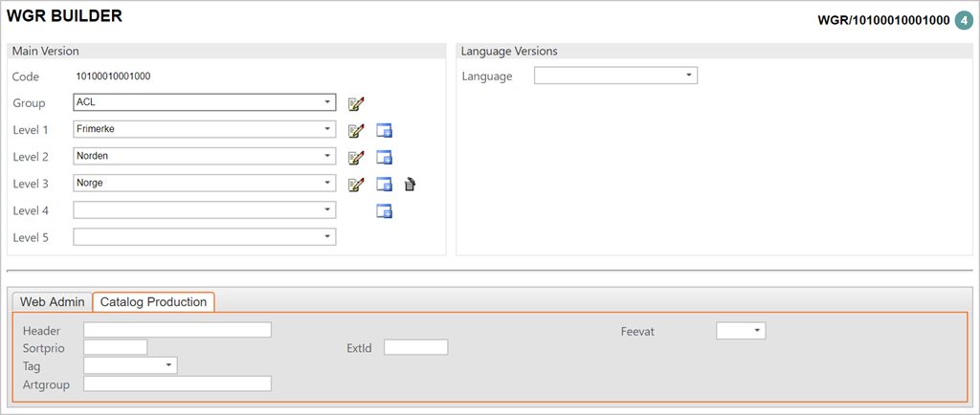
Task: Click the edit icon beside Level 2
Action: [357, 157]
